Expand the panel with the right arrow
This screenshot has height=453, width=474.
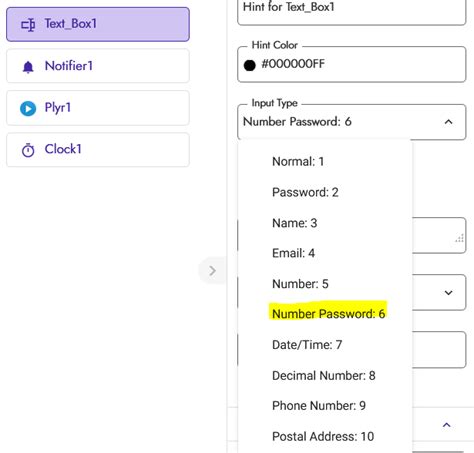(212, 271)
